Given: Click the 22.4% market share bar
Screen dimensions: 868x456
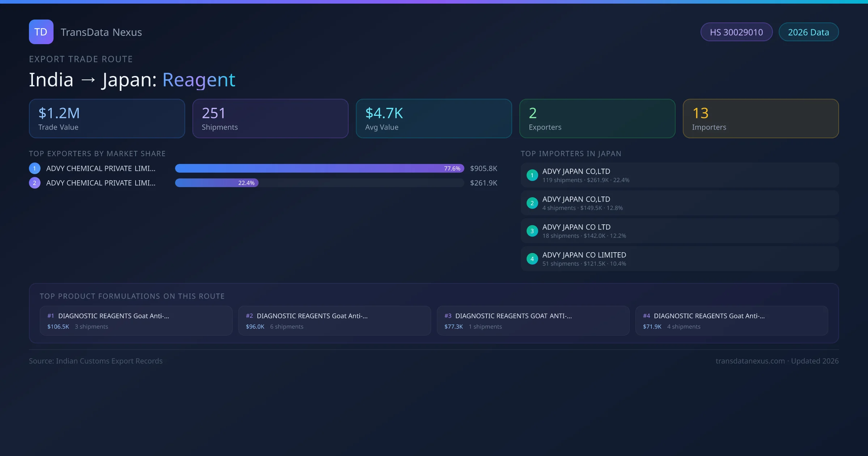Looking at the screenshot, I should (216, 183).
